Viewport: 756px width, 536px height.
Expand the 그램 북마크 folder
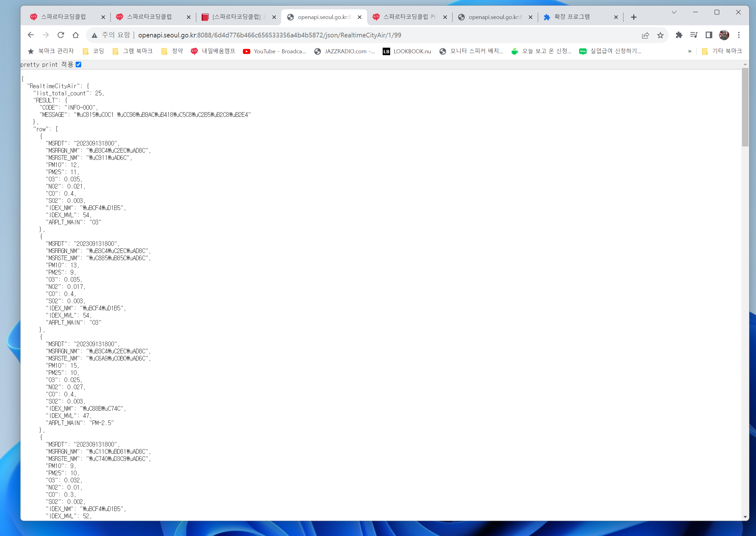coord(133,51)
